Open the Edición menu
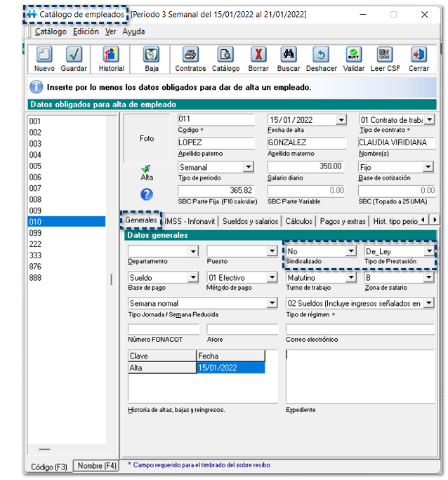 [x=86, y=32]
